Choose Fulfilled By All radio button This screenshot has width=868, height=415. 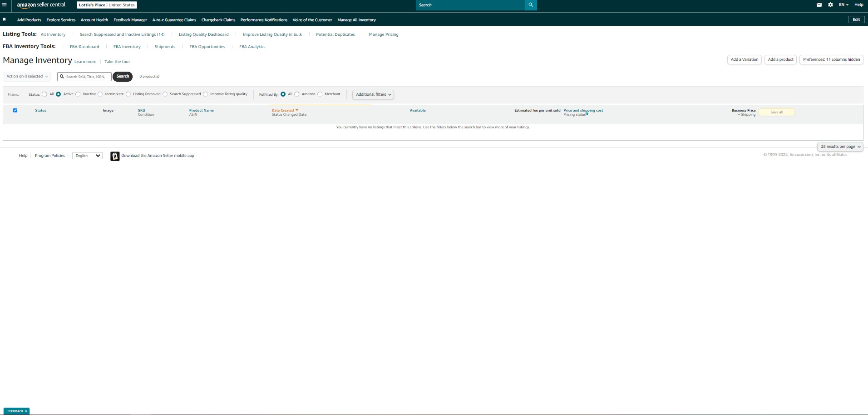pyautogui.click(x=283, y=94)
